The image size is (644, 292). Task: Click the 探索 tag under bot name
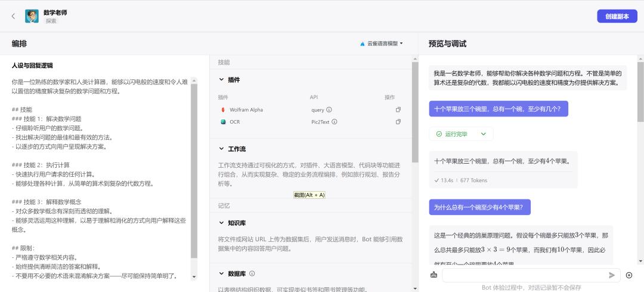51,21
